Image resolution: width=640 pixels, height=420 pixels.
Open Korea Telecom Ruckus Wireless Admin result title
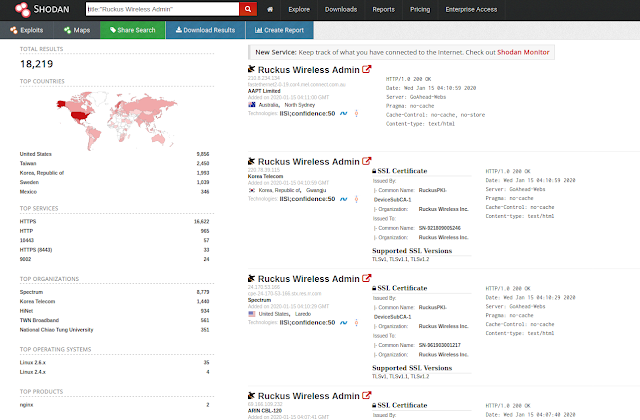(309, 162)
